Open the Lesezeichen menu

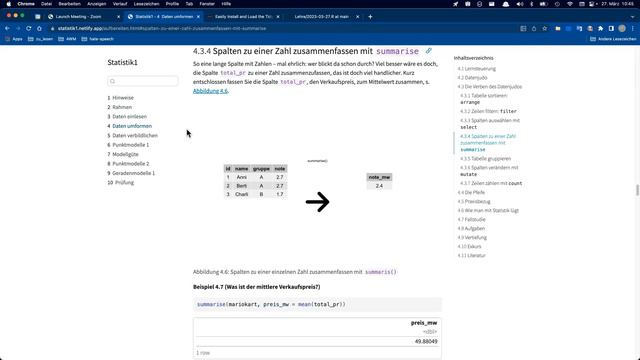point(147,4)
